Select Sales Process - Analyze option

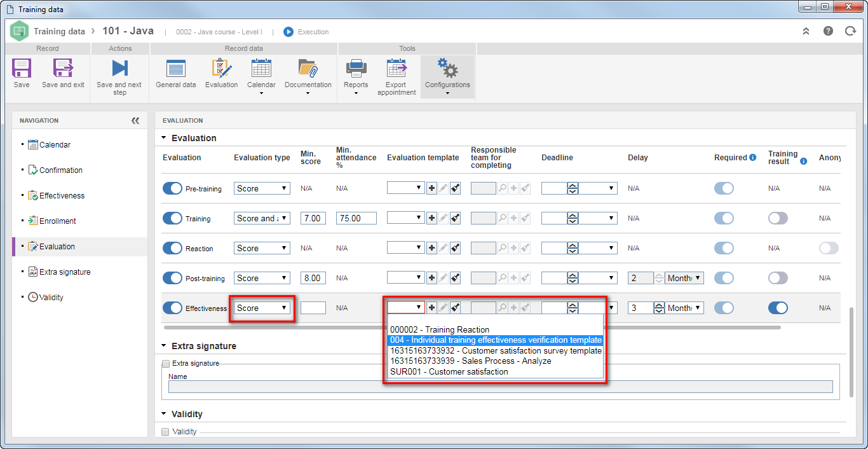(x=495, y=361)
